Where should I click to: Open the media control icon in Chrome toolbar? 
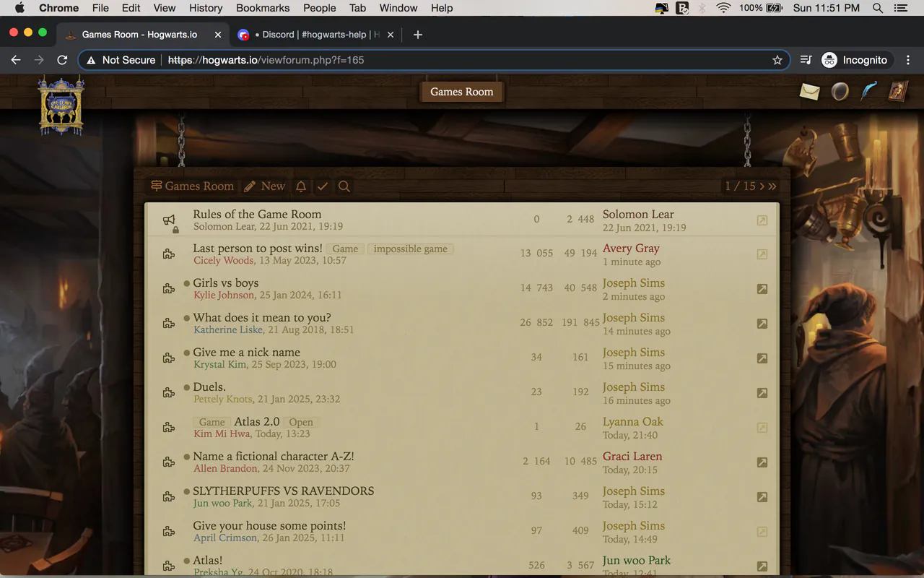(x=806, y=60)
